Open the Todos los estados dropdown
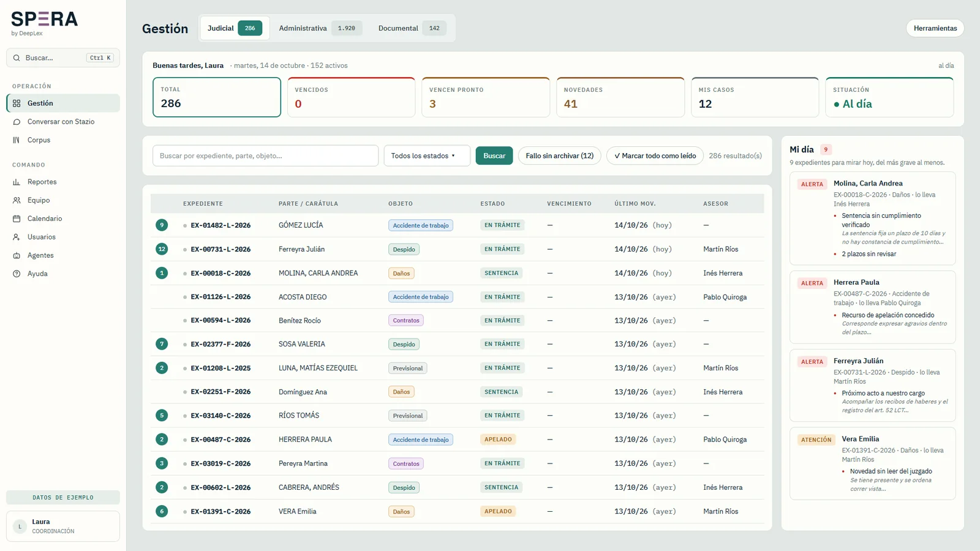980x551 pixels. pyautogui.click(x=427, y=156)
